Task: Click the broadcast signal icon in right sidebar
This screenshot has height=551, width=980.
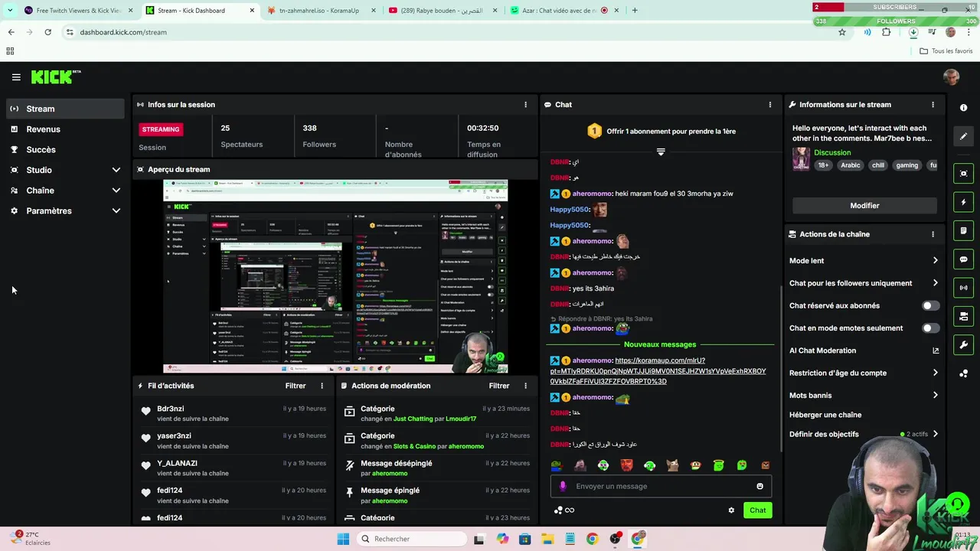Action: (963, 288)
